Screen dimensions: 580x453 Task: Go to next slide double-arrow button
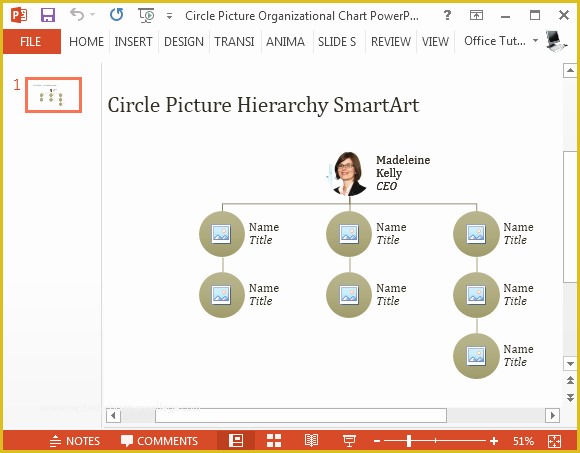[x=570, y=398]
